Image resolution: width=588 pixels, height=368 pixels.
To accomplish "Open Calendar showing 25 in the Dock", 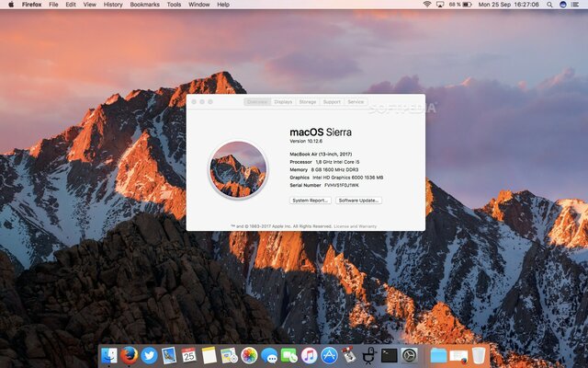I will [189, 355].
